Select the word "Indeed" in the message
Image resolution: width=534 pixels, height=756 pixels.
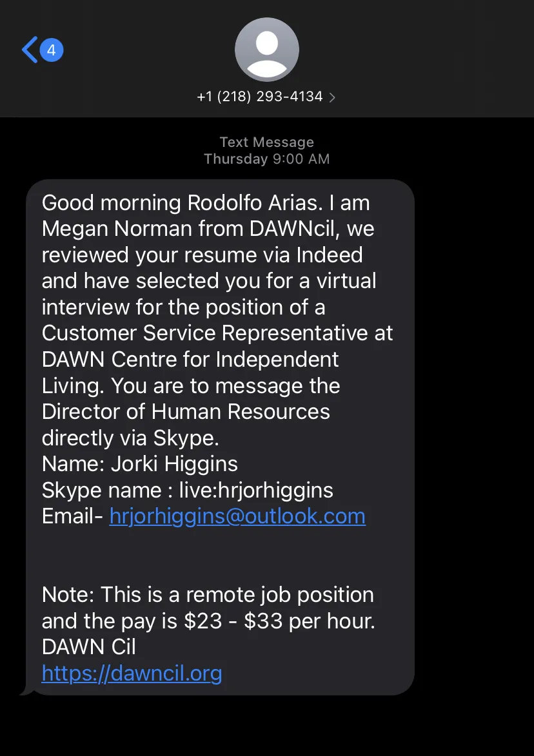tap(330, 255)
